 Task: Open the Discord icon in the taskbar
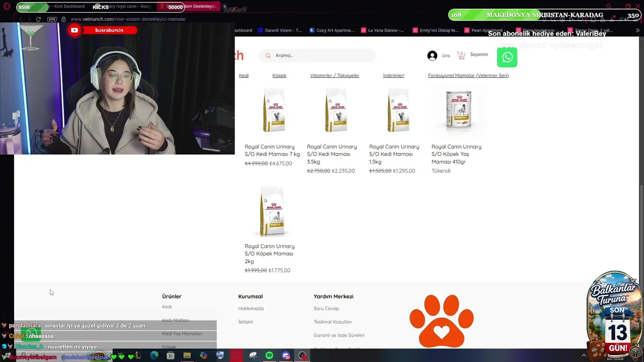point(286,355)
